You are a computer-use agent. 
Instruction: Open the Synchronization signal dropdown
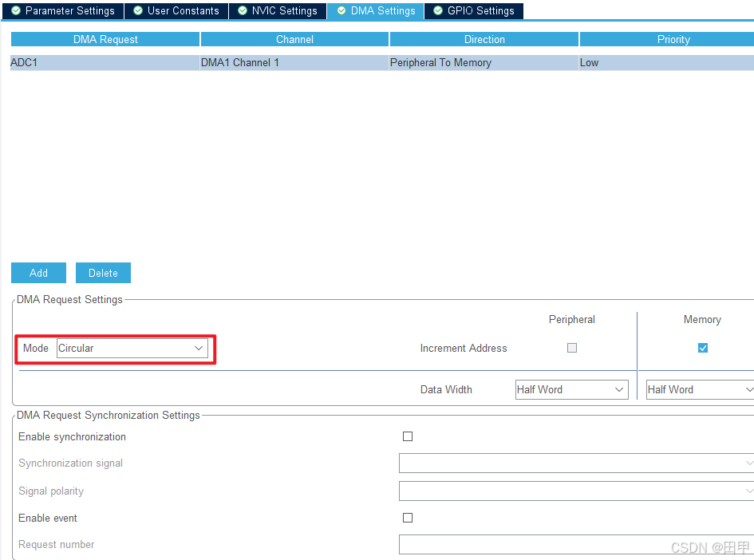coord(577,463)
